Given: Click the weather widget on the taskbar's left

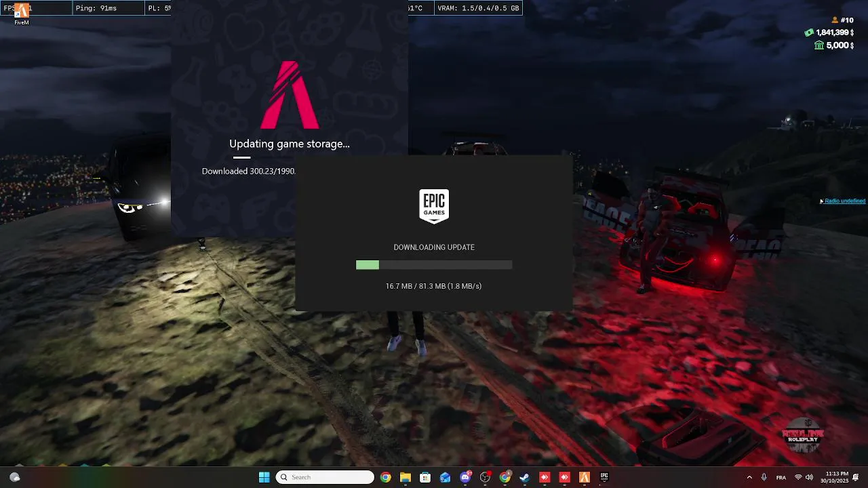Looking at the screenshot, I should 14,477.
